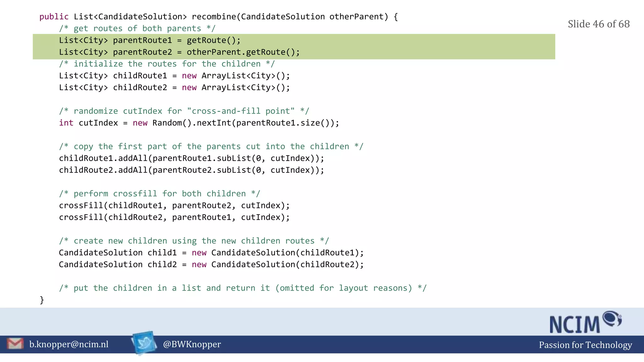Screen dimensions: 644x362
Task: Click the @BWKnopper Twitter handle
Action: pyautogui.click(x=192, y=344)
